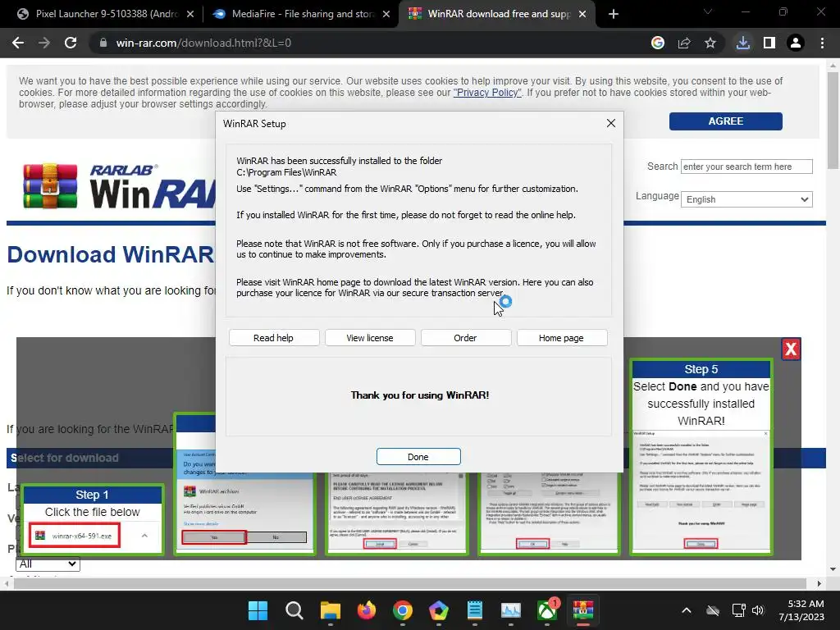Viewport: 840px width, 630px height.
Task: Share this page using the share icon
Action: pyautogui.click(x=684, y=43)
